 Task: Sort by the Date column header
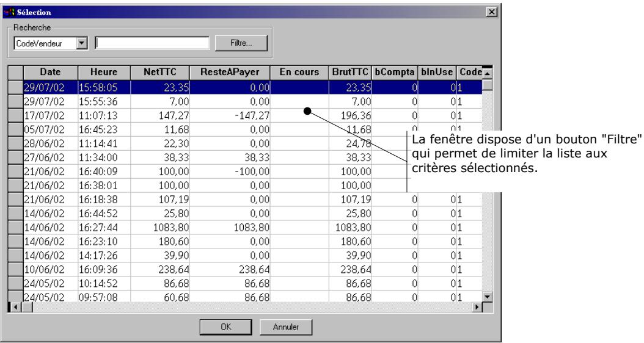(51, 72)
